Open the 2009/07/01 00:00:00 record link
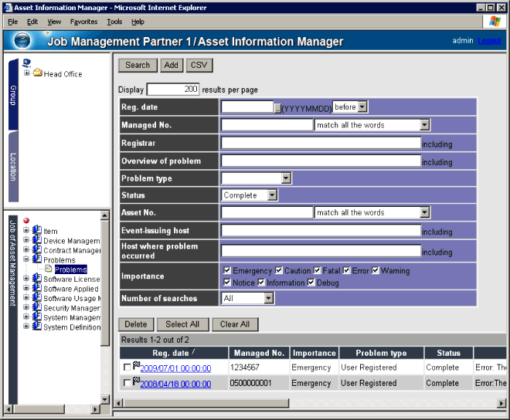The height and width of the screenshot is (420, 510). (175, 368)
